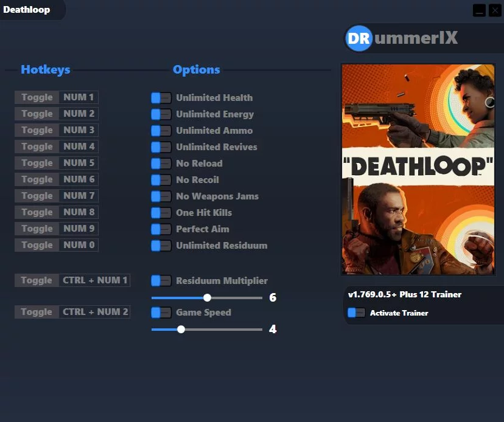Click the Toggle button for NUM 9
Screen dimensions: 504x422
pyautogui.click(x=37, y=229)
